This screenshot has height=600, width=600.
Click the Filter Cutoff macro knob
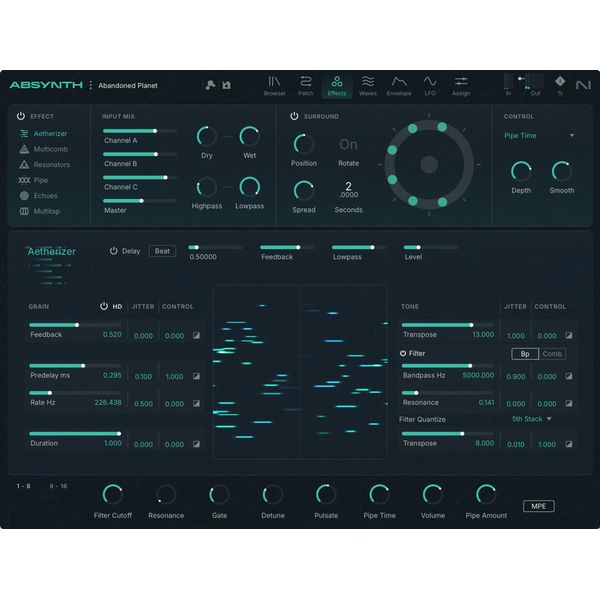[x=112, y=494]
